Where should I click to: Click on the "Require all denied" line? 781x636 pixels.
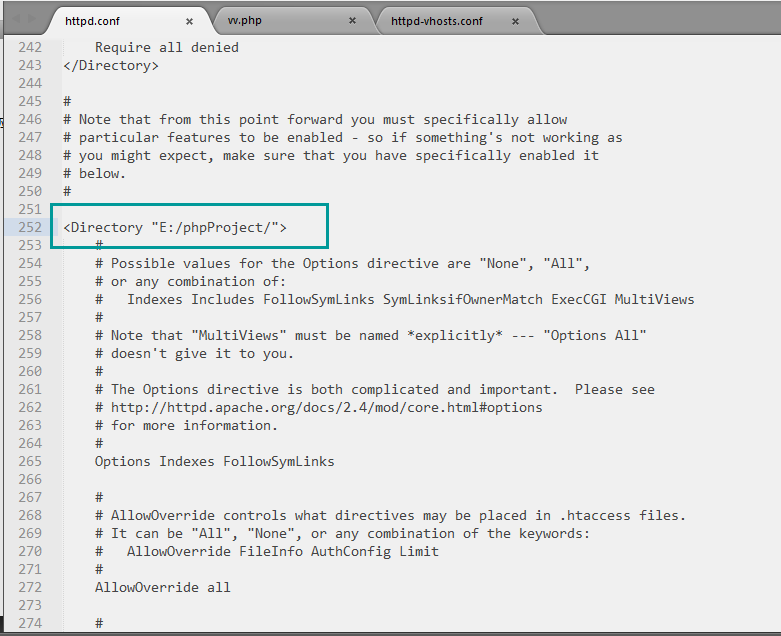tap(167, 47)
